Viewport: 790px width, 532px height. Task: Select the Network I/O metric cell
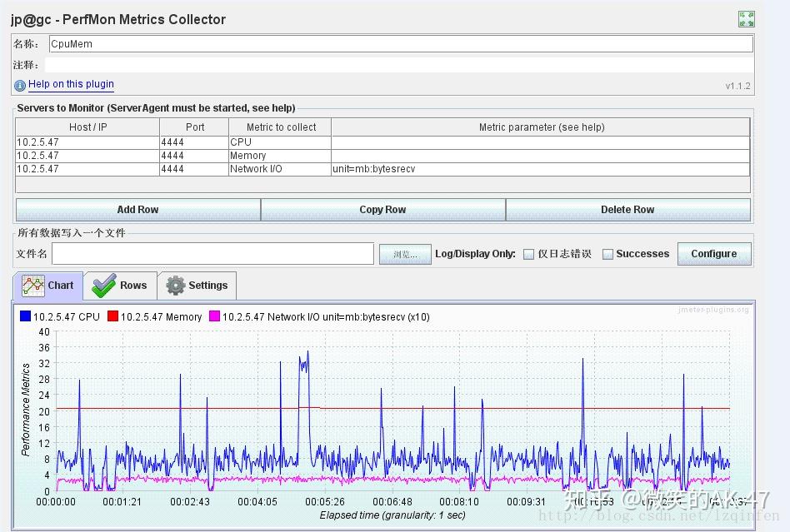click(280, 169)
